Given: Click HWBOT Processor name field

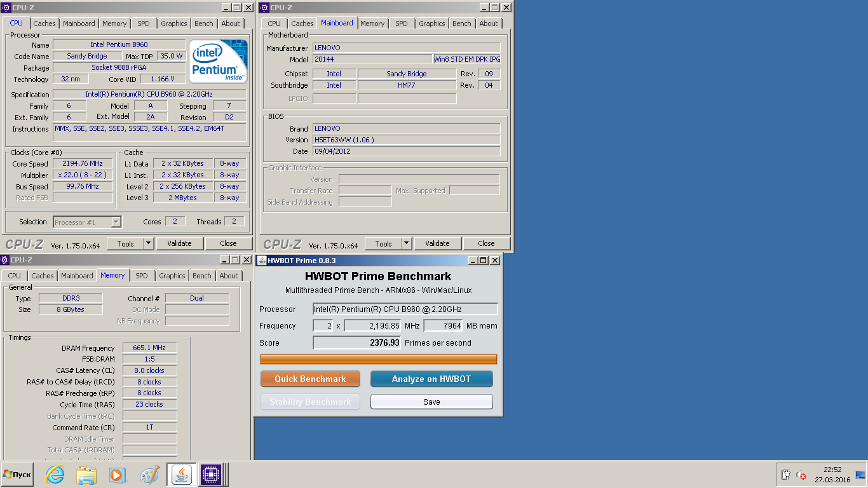Looking at the screenshot, I should coord(405,309).
